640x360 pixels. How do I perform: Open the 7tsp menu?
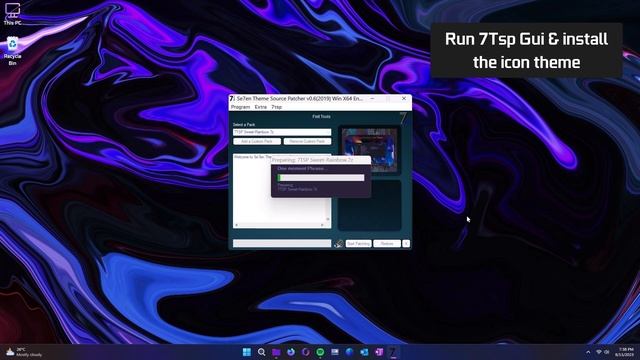(276, 107)
